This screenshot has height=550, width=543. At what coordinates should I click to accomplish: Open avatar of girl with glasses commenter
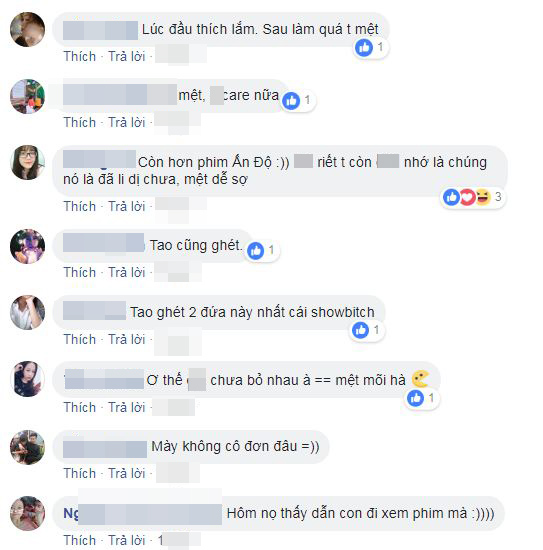(27, 162)
